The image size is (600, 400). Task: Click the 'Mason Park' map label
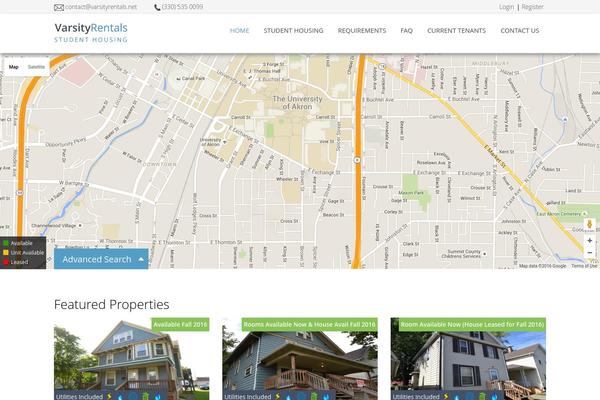[411, 193]
